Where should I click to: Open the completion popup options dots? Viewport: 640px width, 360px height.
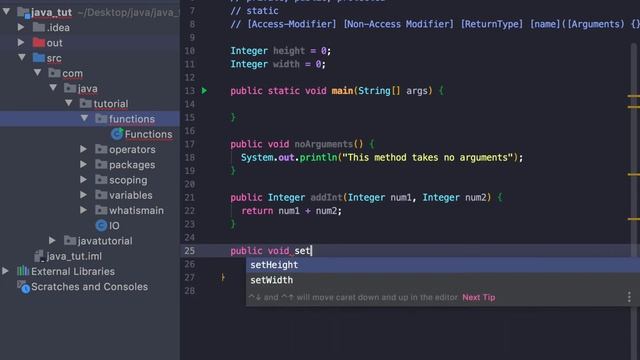pyautogui.click(x=629, y=297)
